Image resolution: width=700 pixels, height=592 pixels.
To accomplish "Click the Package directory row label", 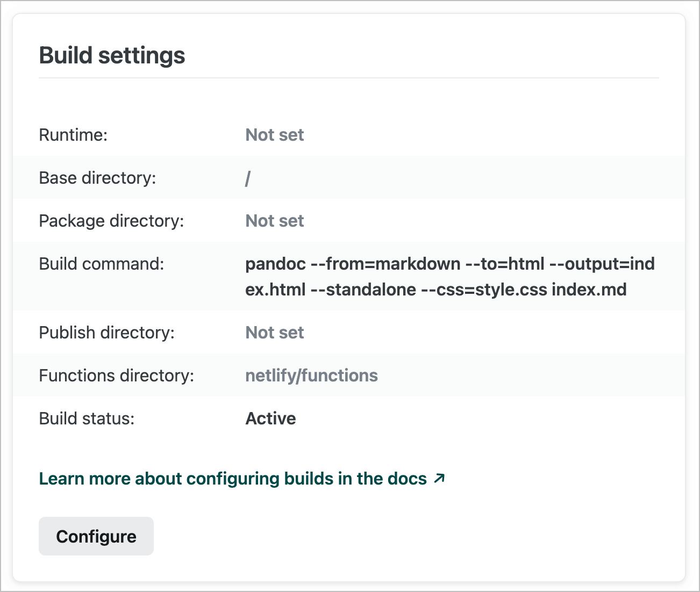I will [111, 221].
